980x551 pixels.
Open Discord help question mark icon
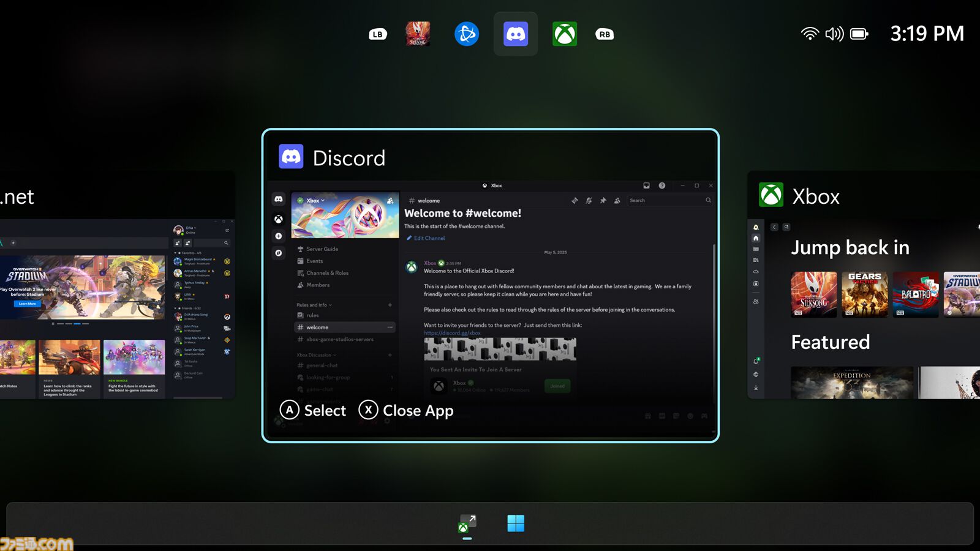click(x=662, y=186)
